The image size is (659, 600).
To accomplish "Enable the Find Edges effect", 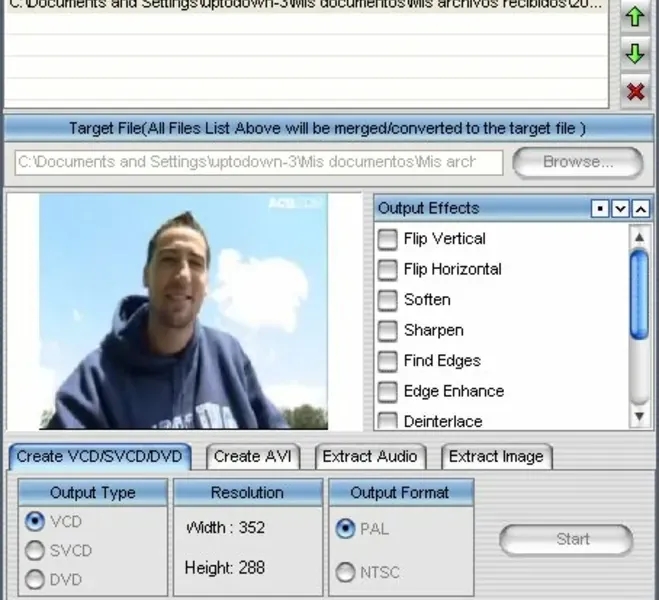I will [387, 361].
